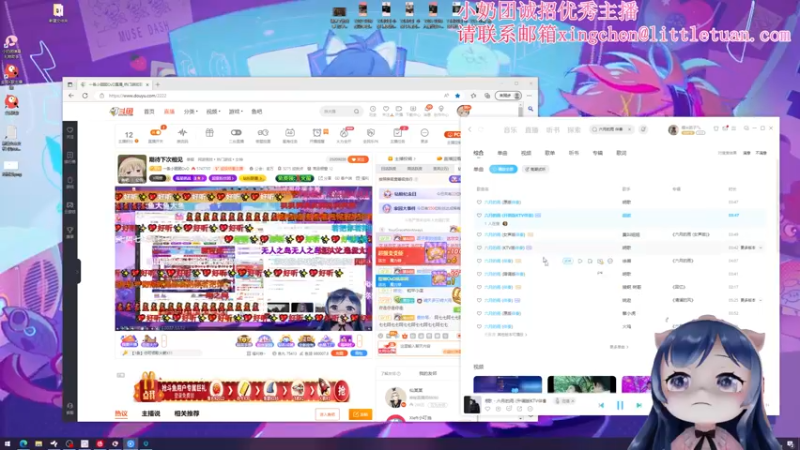Open the now-playing album cover thumbnail

pyautogui.click(x=471, y=405)
